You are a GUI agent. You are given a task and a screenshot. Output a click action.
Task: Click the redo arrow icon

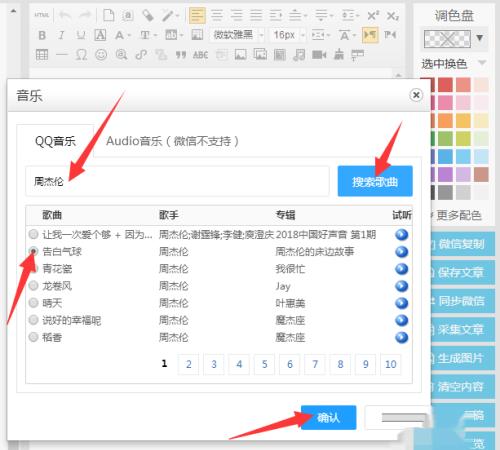[85, 15]
